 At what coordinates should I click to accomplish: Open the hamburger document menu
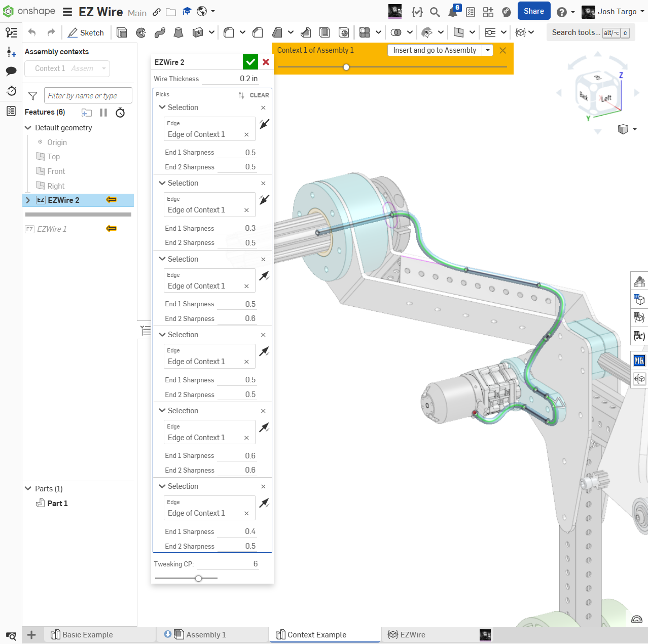tap(67, 12)
